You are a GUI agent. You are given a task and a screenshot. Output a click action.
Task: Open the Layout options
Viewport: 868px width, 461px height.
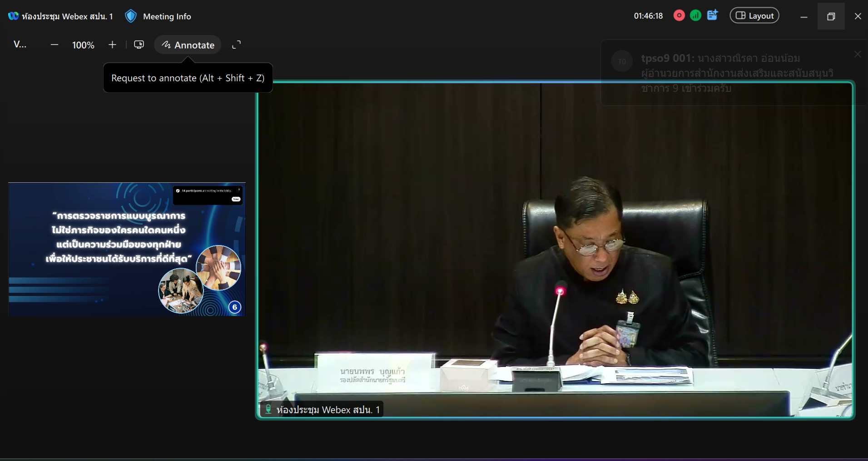pos(754,15)
